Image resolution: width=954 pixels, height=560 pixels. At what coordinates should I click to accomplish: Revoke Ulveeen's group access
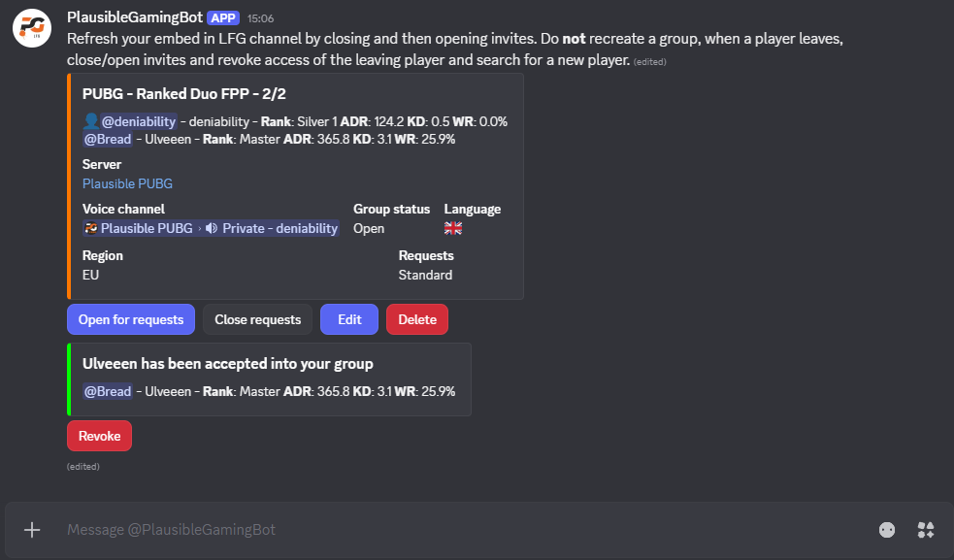point(99,436)
